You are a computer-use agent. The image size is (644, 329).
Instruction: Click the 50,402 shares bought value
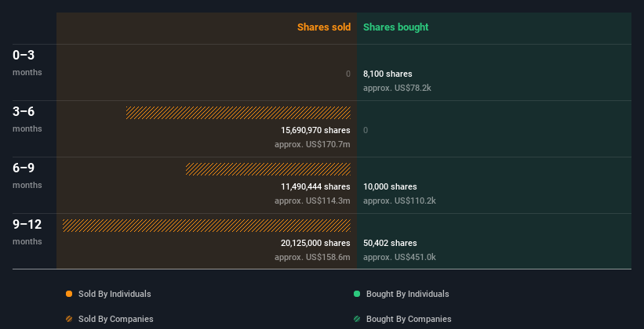click(390, 243)
